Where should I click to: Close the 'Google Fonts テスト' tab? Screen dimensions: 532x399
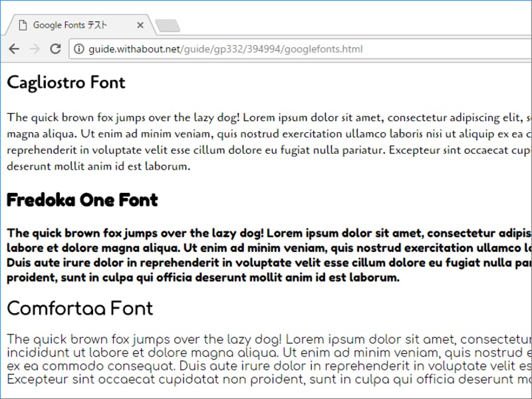[140, 25]
